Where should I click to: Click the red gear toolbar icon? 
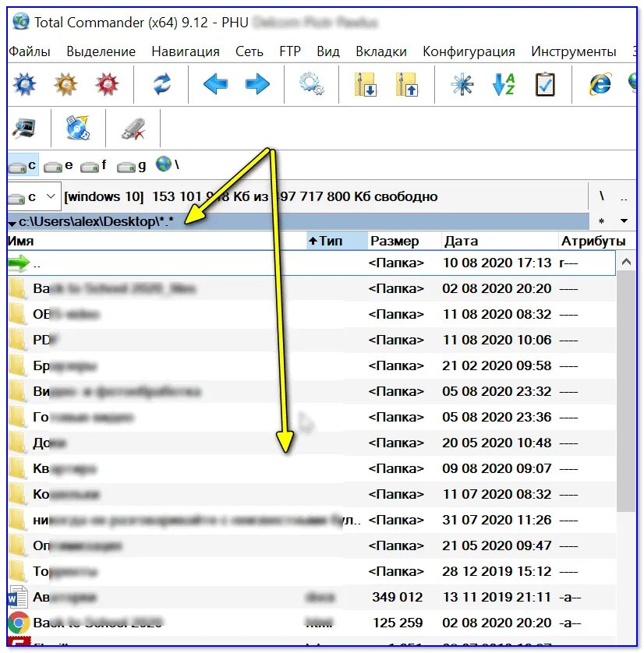tap(107, 84)
